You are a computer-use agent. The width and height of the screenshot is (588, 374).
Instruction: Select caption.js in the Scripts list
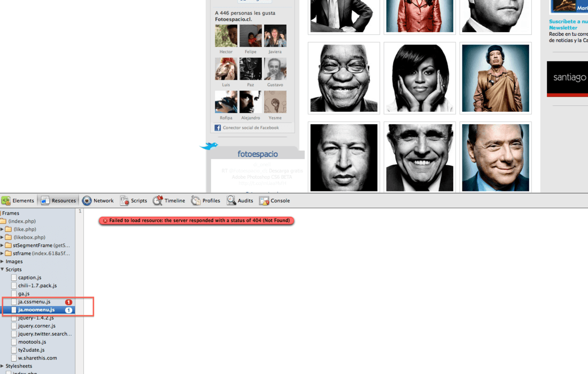coord(29,278)
